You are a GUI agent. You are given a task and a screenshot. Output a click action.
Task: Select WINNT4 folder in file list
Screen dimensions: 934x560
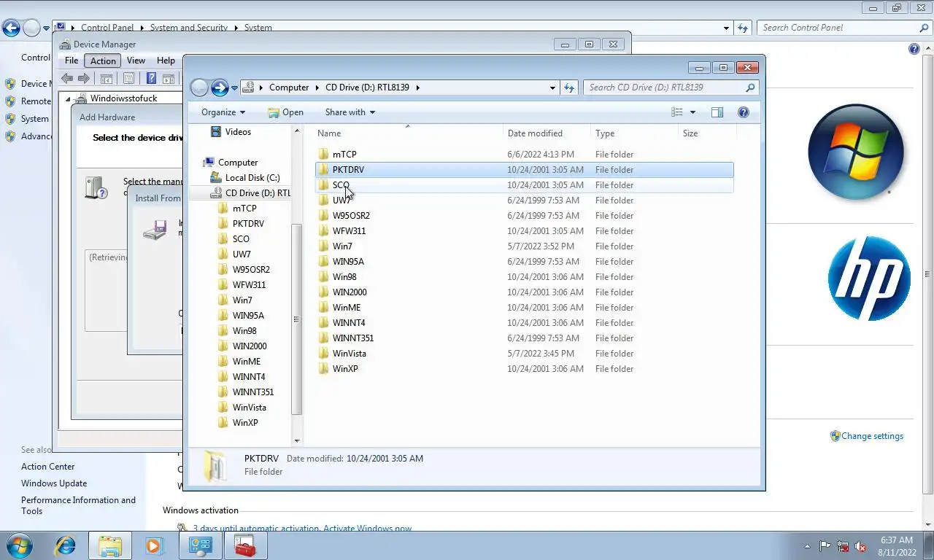(524, 323)
